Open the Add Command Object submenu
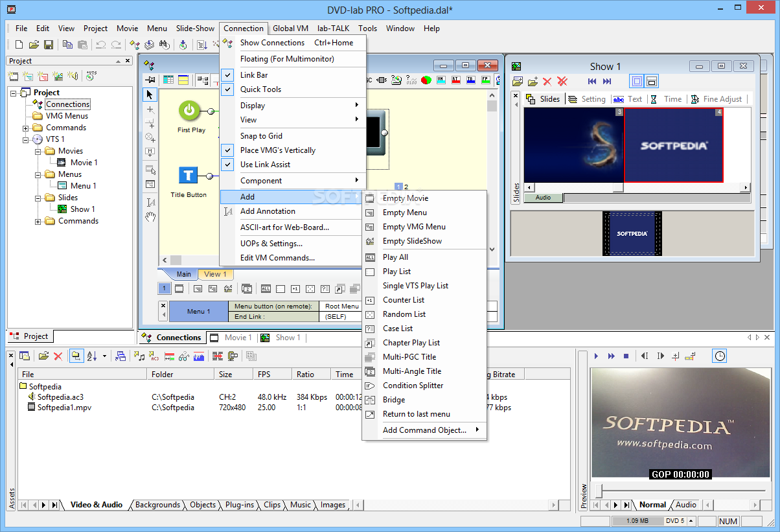Image resolution: width=780 pixels, height=532 pixels. click(x=424, y=430)
